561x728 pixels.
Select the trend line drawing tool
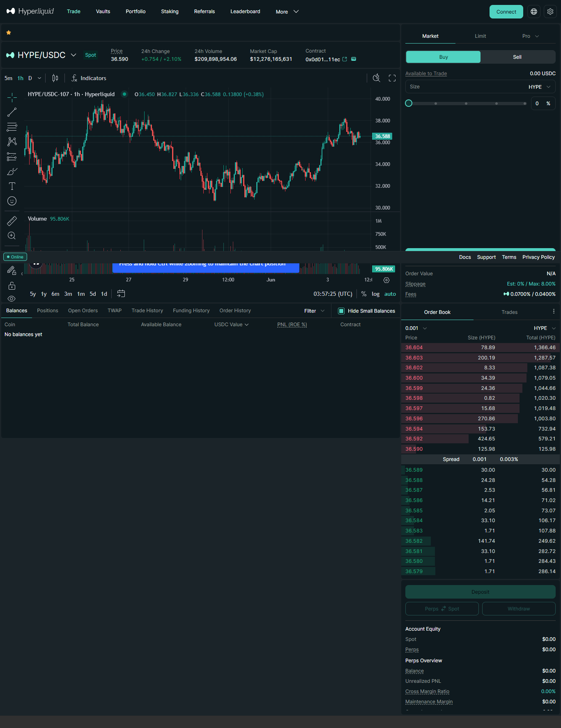tap(12, 112)
